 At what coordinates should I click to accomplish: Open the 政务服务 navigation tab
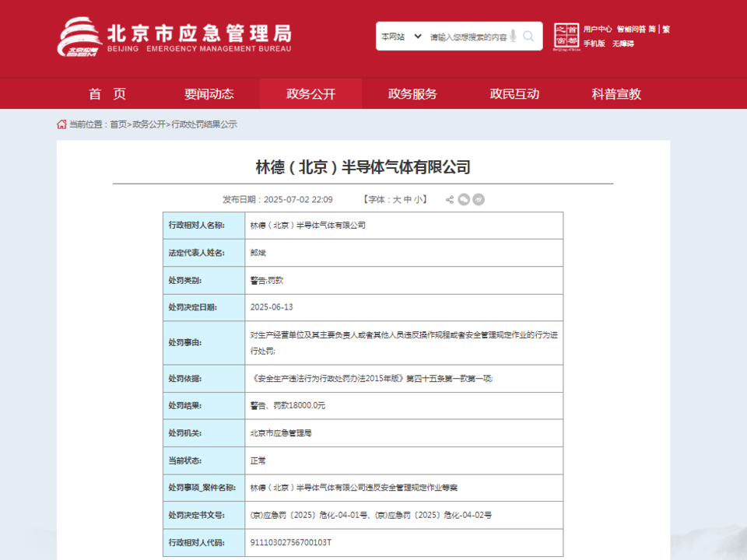tap(412, 94)
